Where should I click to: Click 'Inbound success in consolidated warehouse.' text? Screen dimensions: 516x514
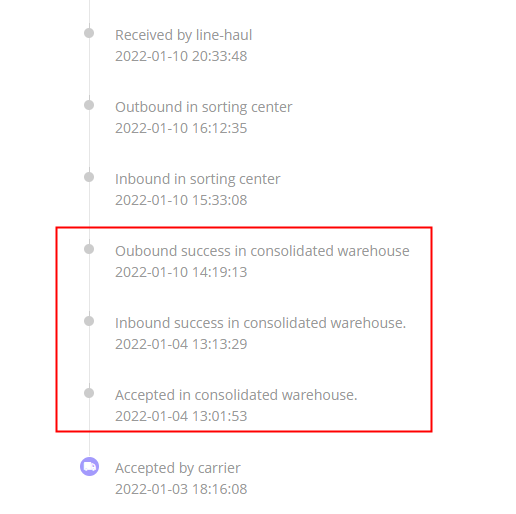coord(260,323)
